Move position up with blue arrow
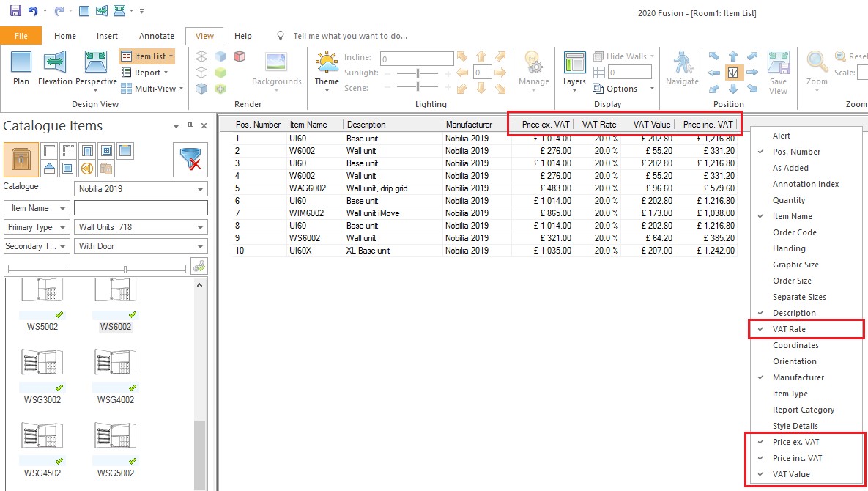This screenshot has height=491, width=868. coord(733,56)
